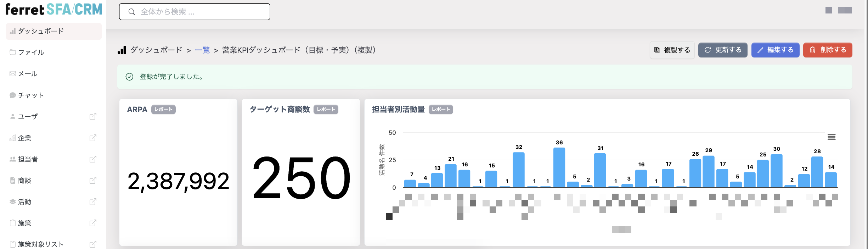
Task: Click the chart bar labeled 21
Action: click(451, 176)
